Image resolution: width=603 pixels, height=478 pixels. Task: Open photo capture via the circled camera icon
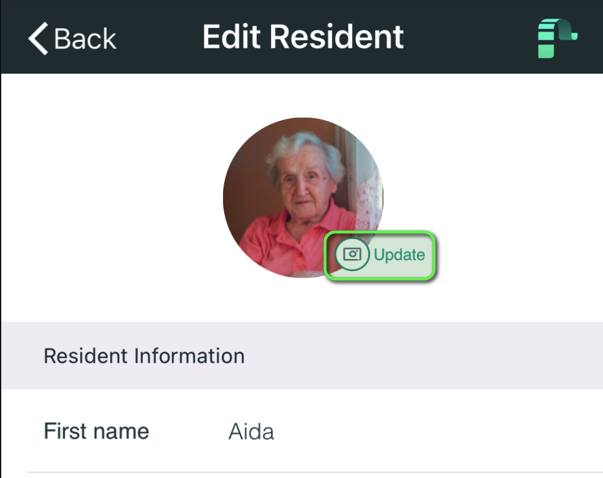[x=352, y=254]
